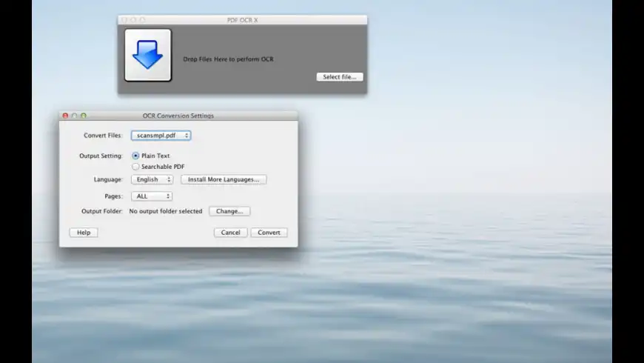Cancel the OCR conversion settings dialog
Screen dimensions: 644x363
[230, 233]
